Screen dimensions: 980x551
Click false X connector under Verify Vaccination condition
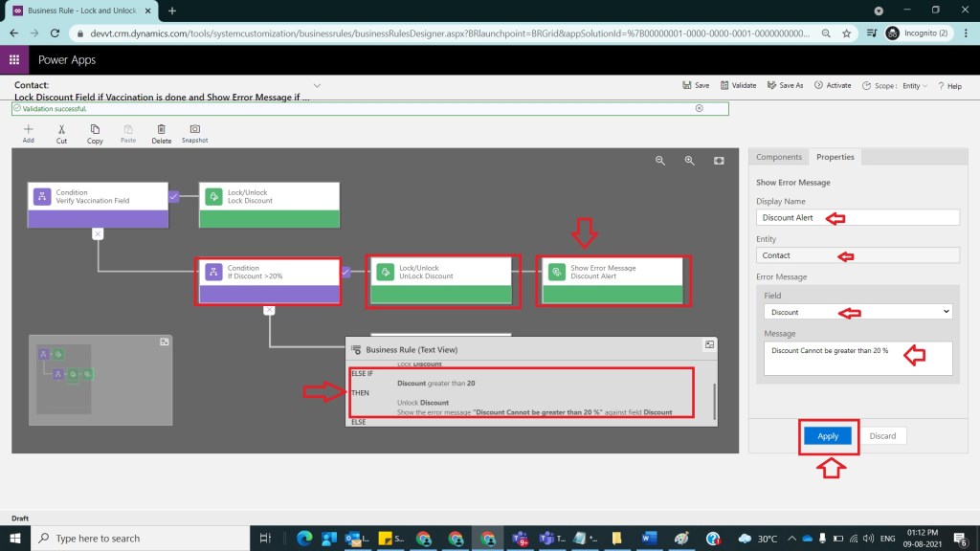[98, 233]
